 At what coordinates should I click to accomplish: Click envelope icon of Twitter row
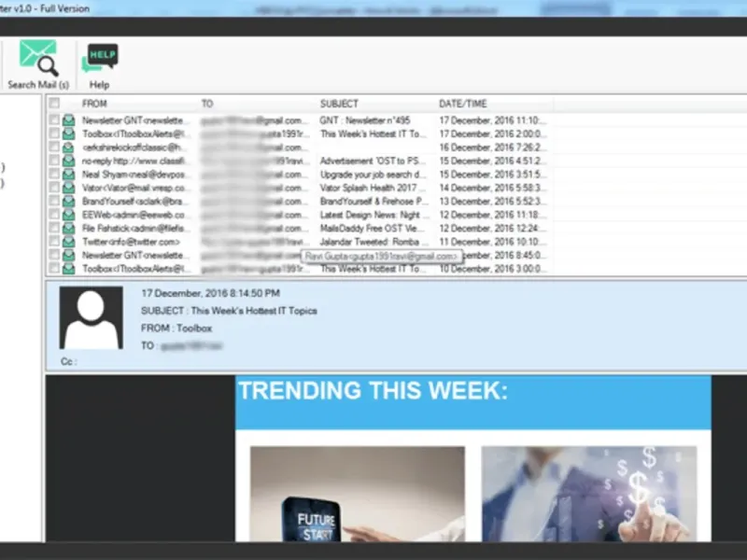click(x=68, y=242)
